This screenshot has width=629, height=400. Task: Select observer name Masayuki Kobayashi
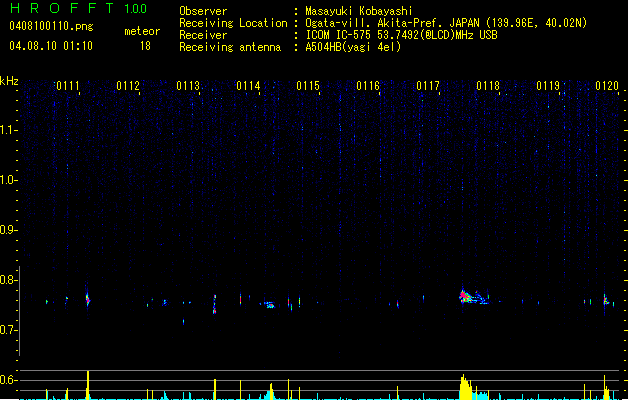(x=359, y=11)
